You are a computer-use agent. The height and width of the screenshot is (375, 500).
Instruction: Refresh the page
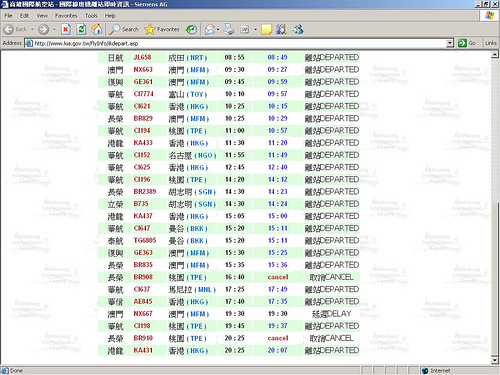(x=81, y=30)
